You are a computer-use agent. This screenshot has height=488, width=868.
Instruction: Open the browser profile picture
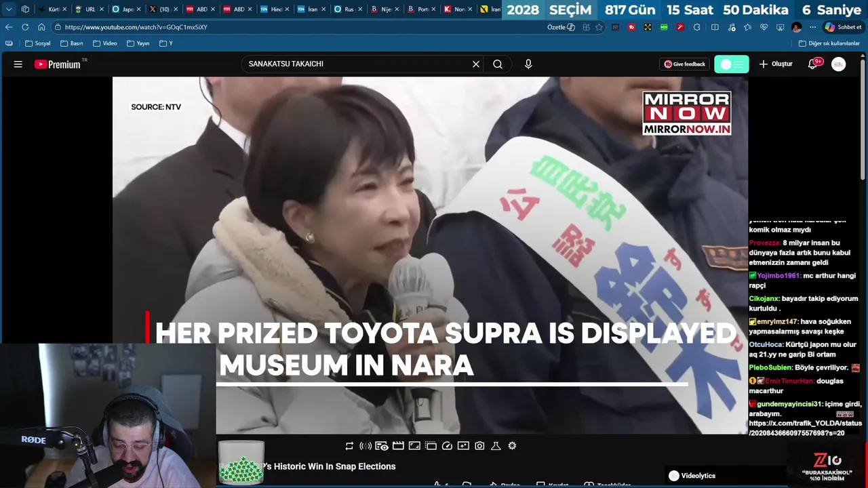pyautogui.click(x=797, y=27)
